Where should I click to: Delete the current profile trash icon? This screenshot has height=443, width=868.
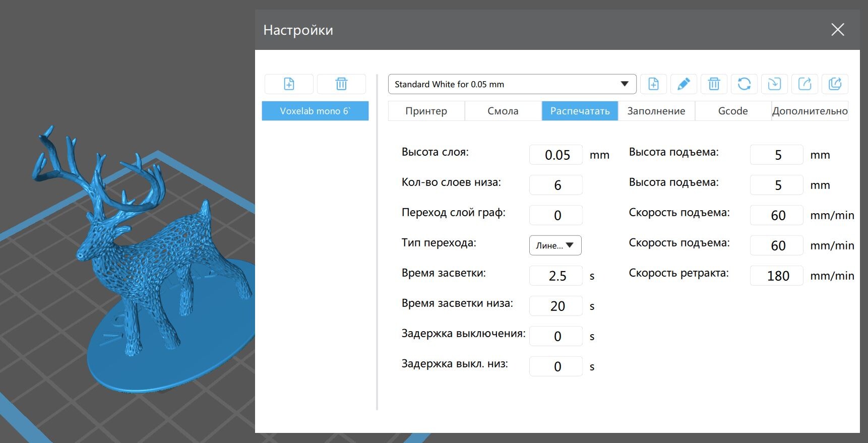click(714, 84)
